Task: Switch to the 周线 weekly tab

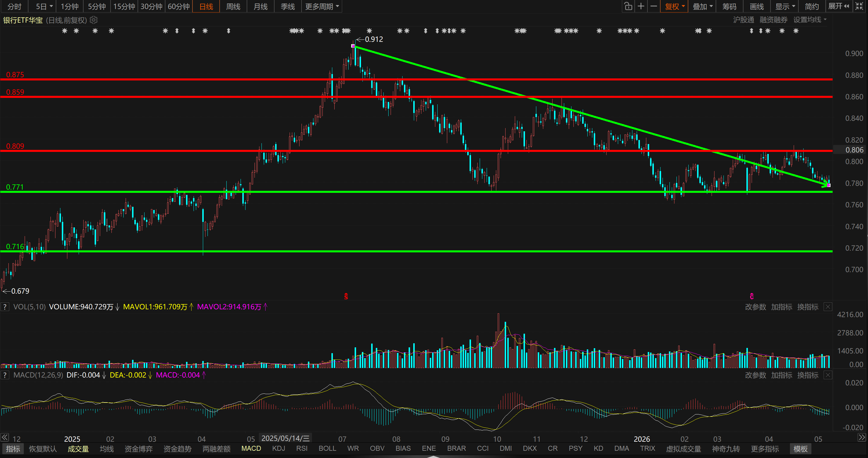Action: coord(233,6)
